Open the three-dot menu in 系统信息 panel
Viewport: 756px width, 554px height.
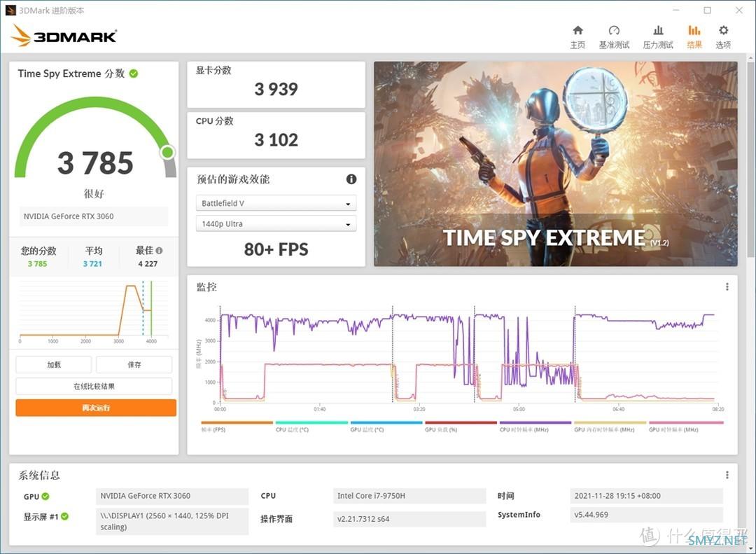(727, 475)
